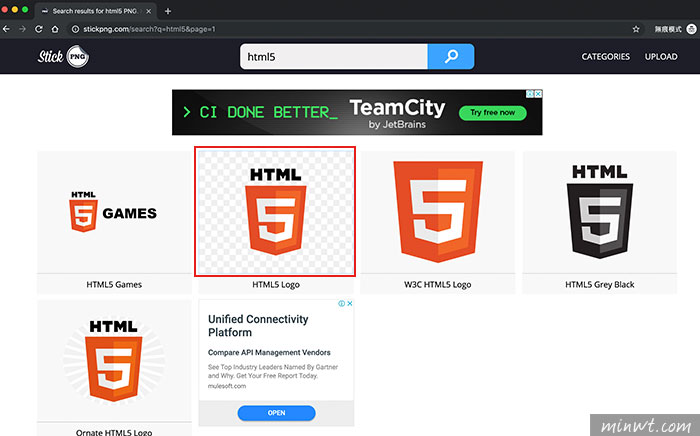Bookmark this page with star icon

tap(636, 29)
